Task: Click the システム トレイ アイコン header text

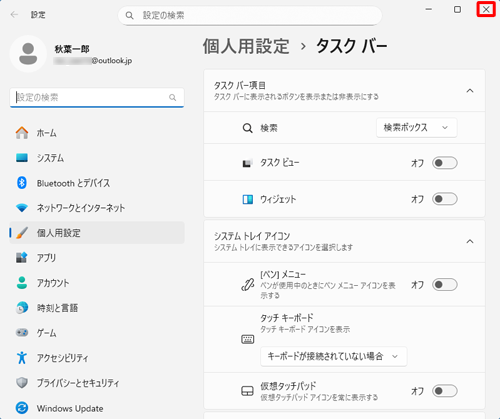Action: coord(252,236)
